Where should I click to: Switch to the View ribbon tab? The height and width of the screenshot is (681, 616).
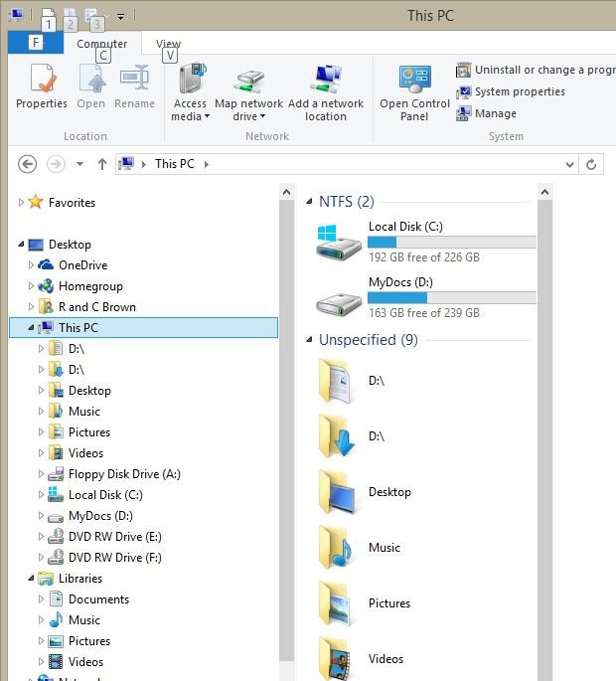pyautogui.click(x=168, y=44)
